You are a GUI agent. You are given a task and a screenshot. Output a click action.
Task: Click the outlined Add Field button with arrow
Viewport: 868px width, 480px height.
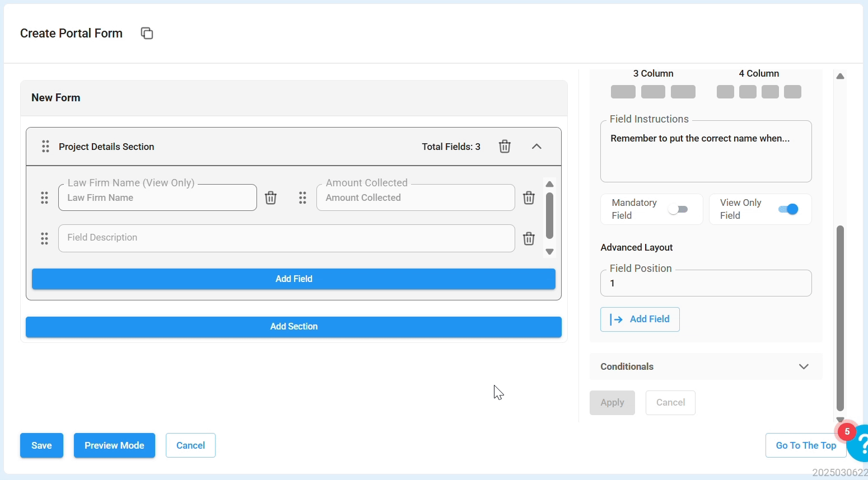click(x=640, y=319)
